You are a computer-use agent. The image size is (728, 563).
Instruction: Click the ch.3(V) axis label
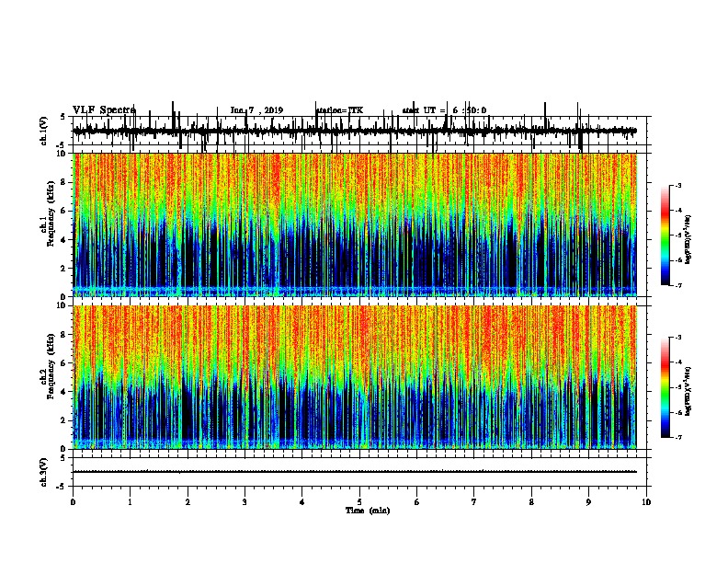click(44, 472)
